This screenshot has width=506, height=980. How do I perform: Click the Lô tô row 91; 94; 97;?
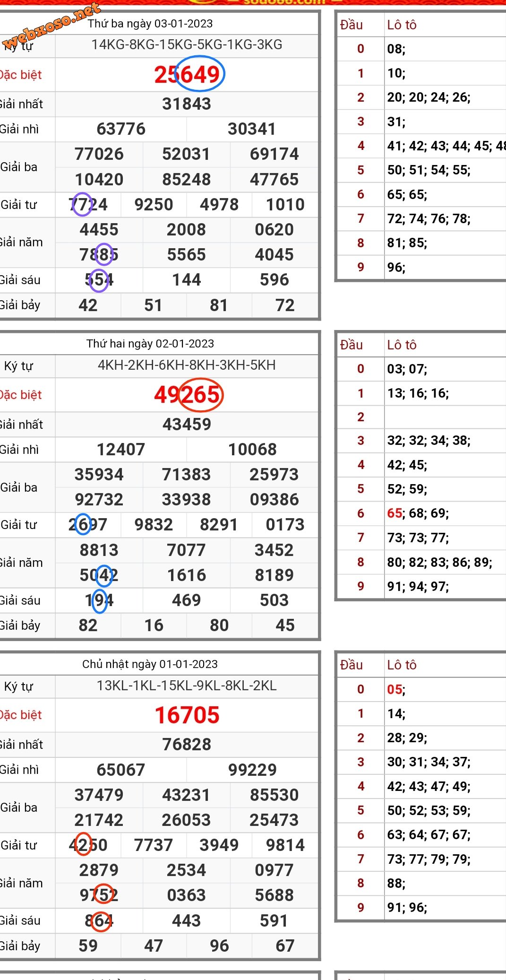coord(418,587)
